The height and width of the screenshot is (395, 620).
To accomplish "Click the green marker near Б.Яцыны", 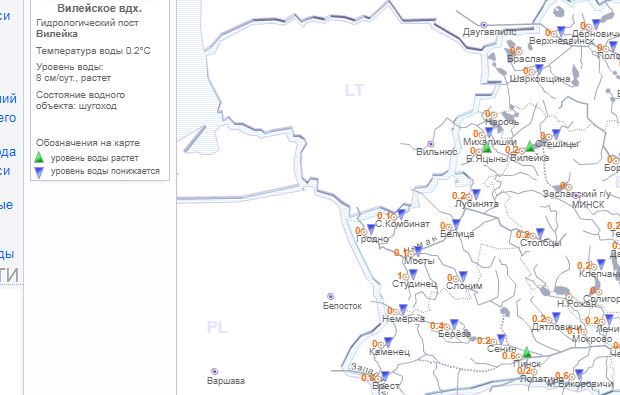I will (487, 147).
